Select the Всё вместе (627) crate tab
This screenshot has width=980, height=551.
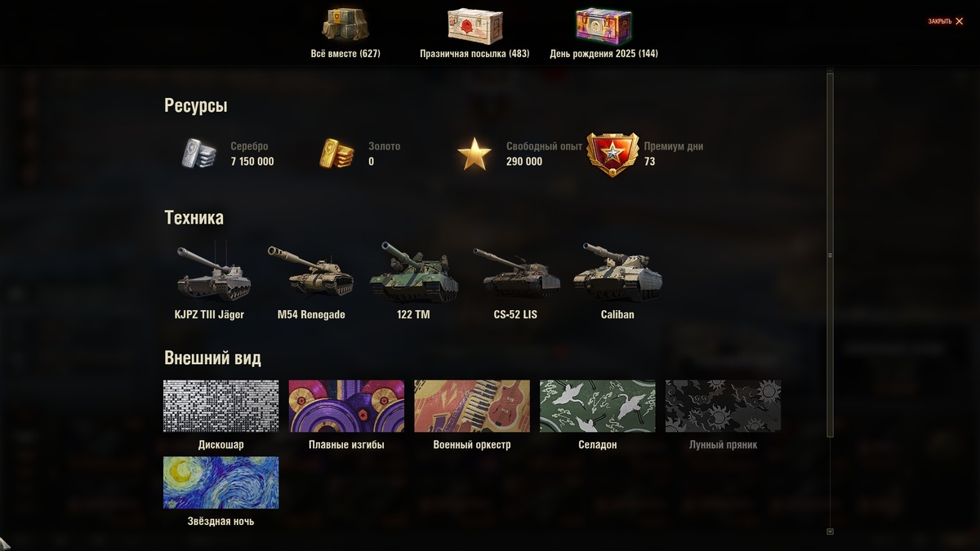click(345, 33)
